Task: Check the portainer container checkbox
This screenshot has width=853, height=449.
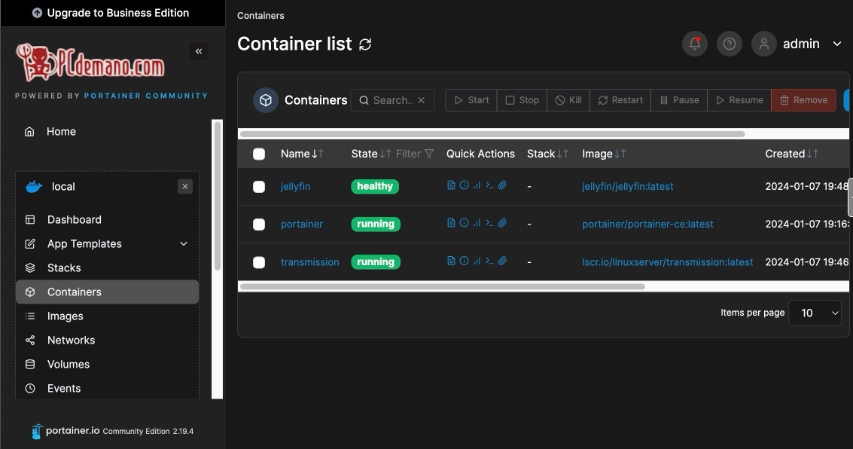Action: pyautogui.click(x=259, y=224)
